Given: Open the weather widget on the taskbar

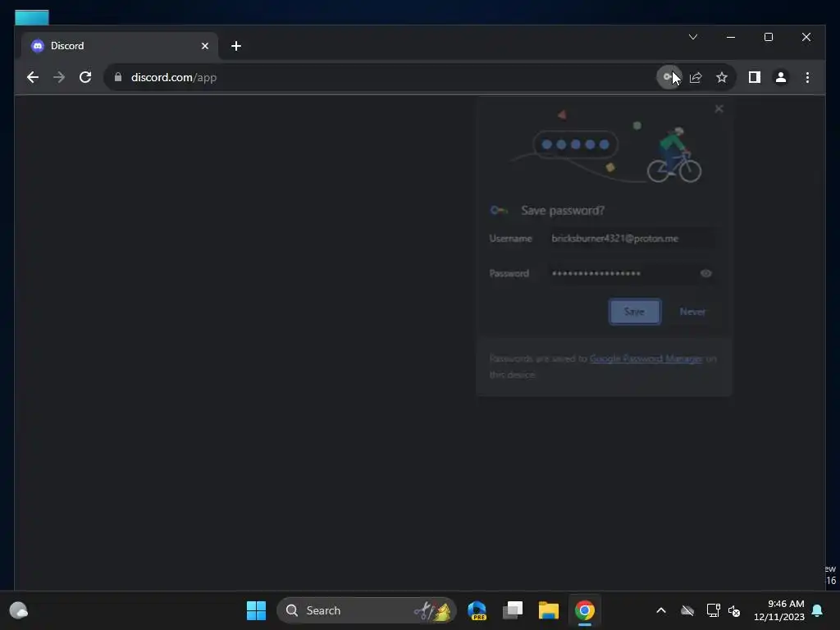Looking at the screenshot, I should click(x=19, y=610).
